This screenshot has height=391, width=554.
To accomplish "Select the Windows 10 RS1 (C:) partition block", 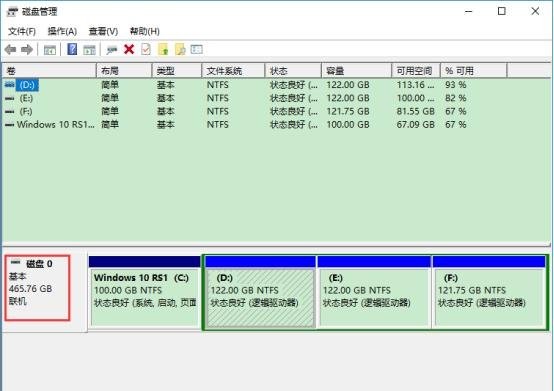I will pos(145,298).
